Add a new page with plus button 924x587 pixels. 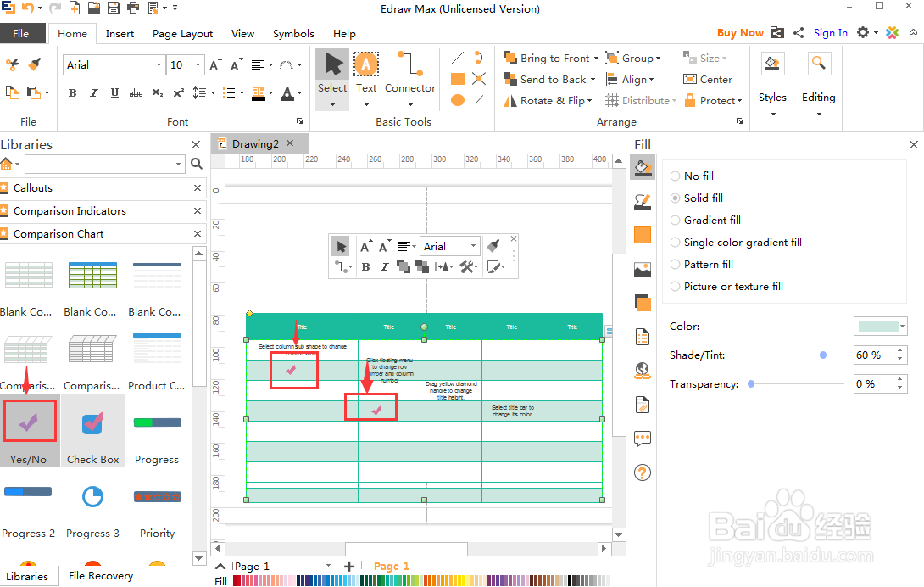[x=349, y=567]
